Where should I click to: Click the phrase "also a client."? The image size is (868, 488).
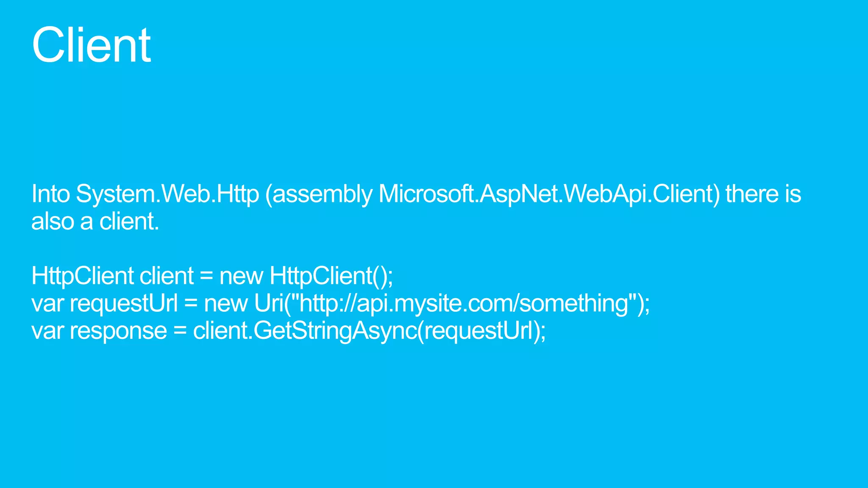coord(95,222)
